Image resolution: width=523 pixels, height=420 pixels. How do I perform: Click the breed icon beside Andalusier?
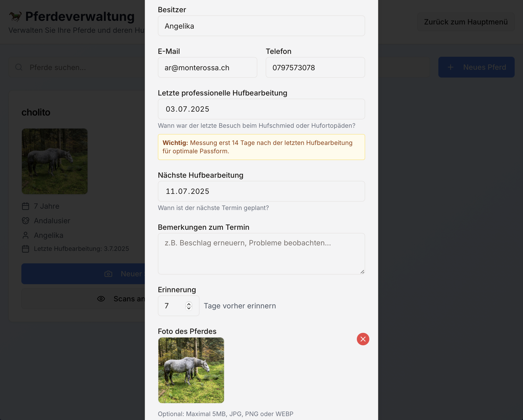click(x=26, y=221)
